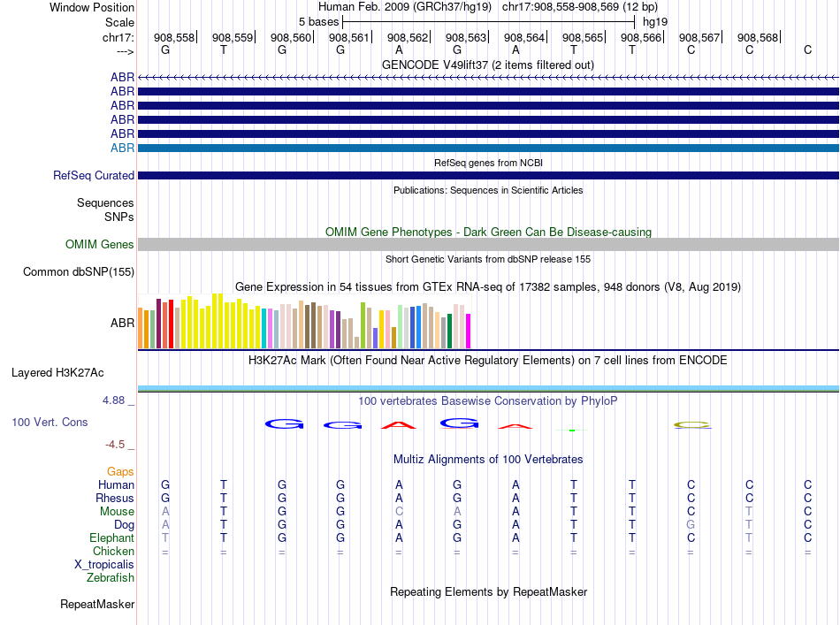Click the "Elephant" alignment row label
The height and width of the screenshot is (625, 840).
click(111, 537)
